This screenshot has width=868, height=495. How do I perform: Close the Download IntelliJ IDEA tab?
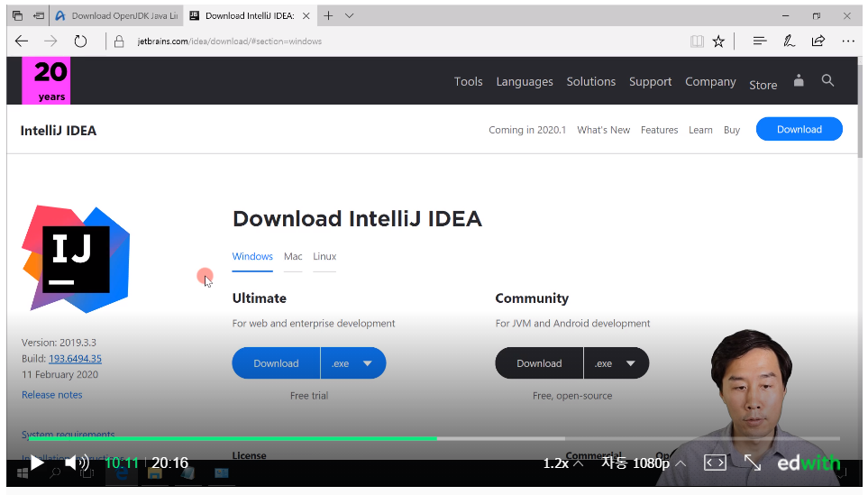(x=306, y=16)
